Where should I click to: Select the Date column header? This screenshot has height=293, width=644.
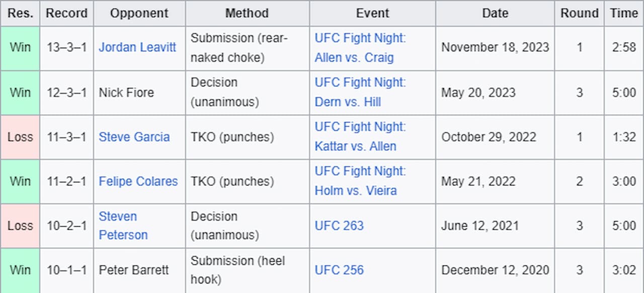[495, 13]
